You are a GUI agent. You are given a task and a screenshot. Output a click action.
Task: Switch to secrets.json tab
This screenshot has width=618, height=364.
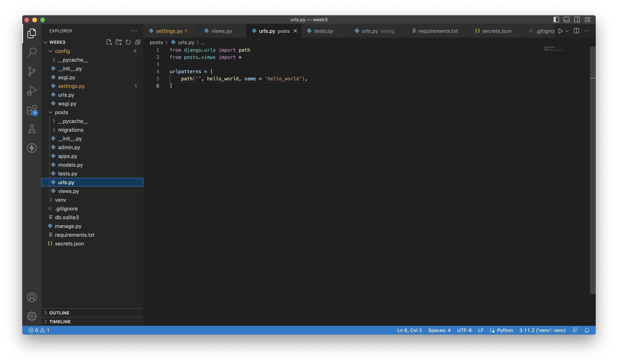coord(496,31)
